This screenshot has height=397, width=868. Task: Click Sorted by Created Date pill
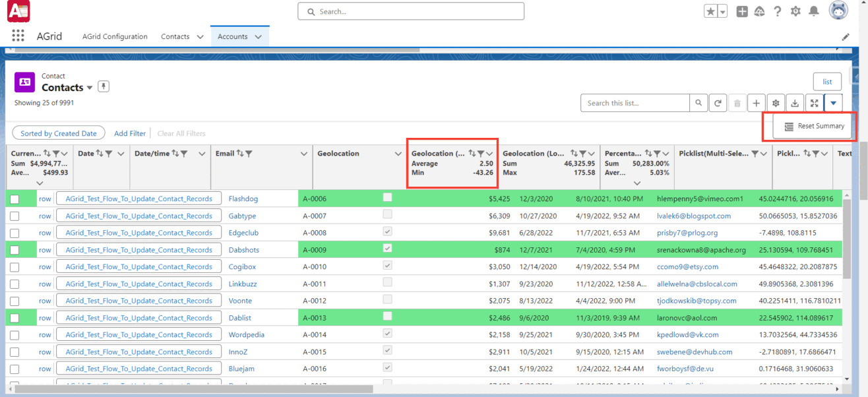point(59,133)
